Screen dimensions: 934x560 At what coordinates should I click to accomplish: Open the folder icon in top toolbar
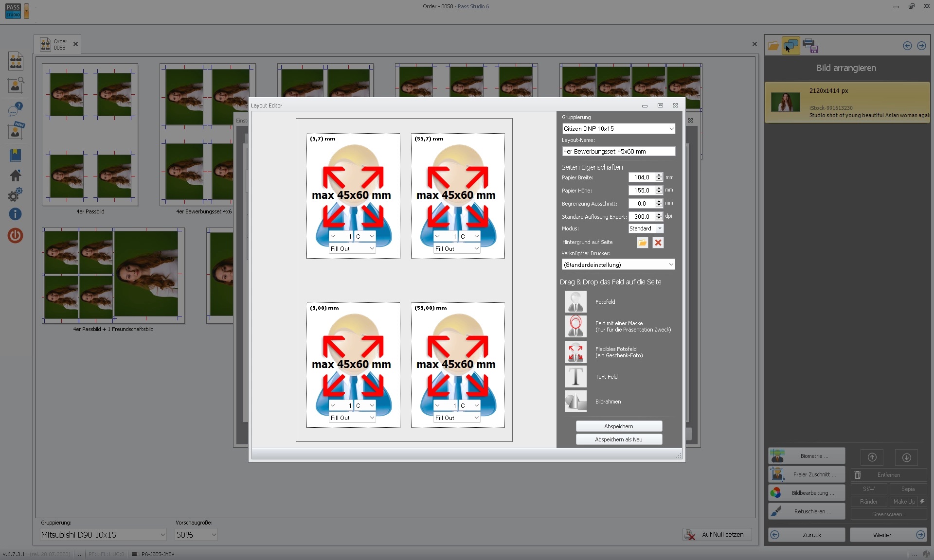point(774,45)
